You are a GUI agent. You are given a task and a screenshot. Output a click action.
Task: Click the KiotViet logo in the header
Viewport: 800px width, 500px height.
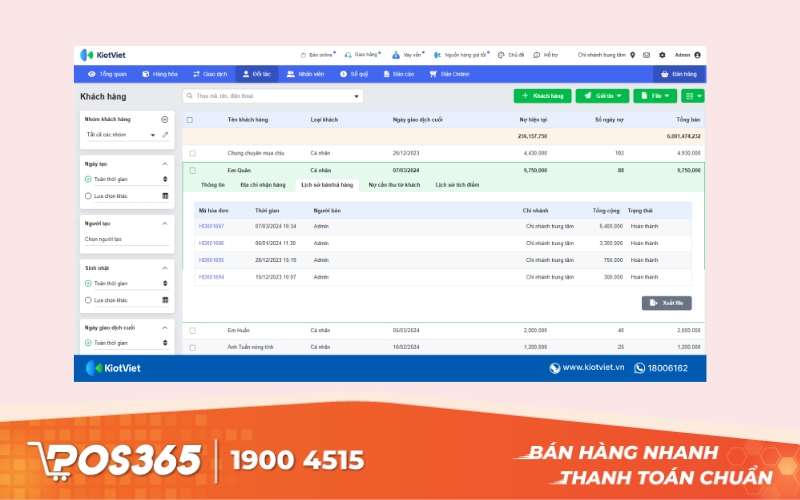pyautogui.click(x=103, y=55)
